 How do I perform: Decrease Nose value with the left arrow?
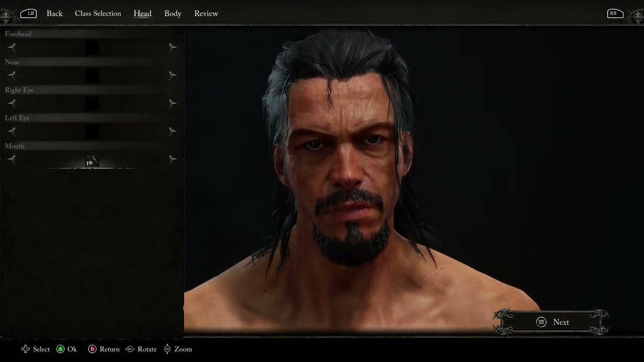pyautogui.click(x=11, y=75)
